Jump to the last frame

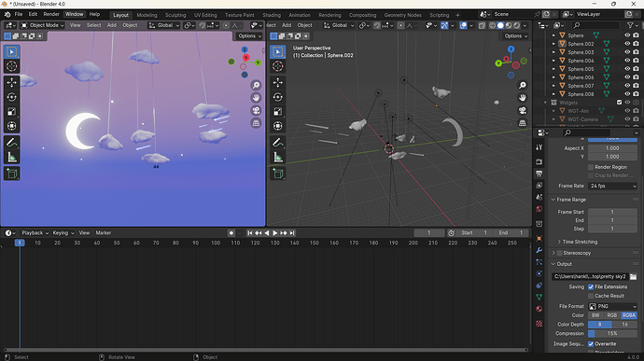pos(292,233)
